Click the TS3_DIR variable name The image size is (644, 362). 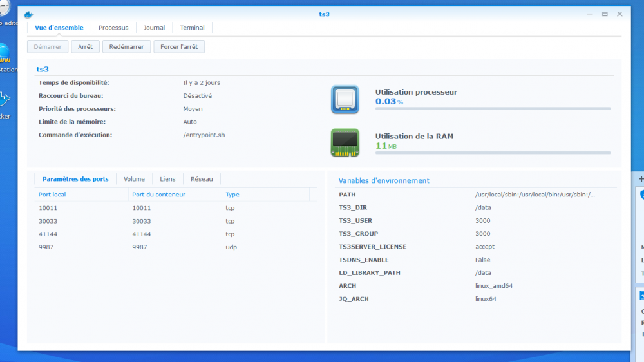pos(353,207)
